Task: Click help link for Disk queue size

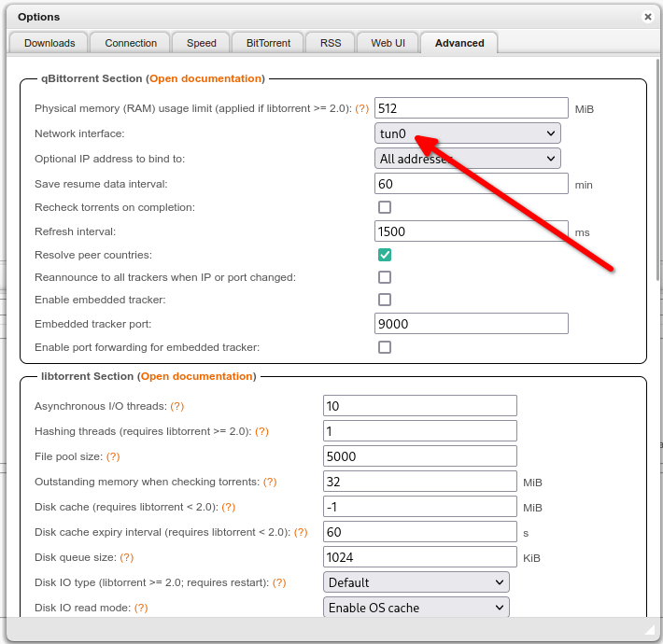Action: (126, 557)
